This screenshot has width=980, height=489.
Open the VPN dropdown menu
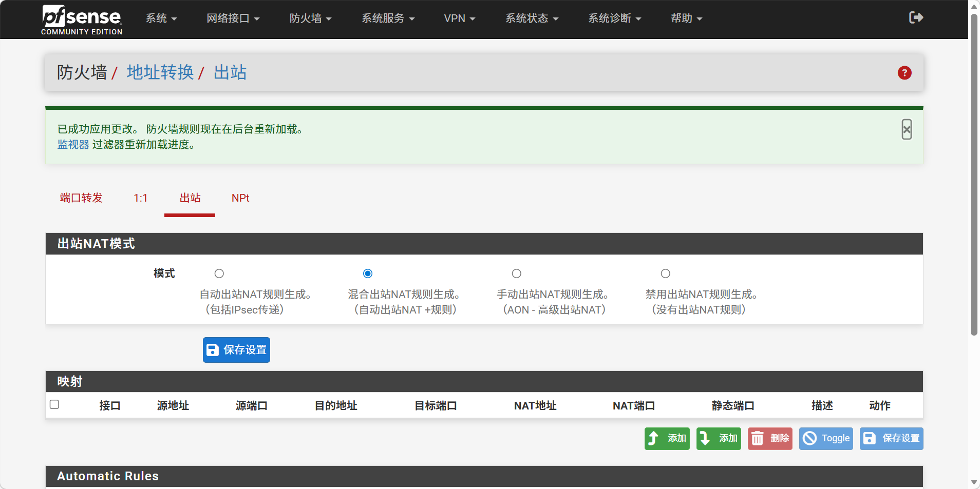[459, 18]
